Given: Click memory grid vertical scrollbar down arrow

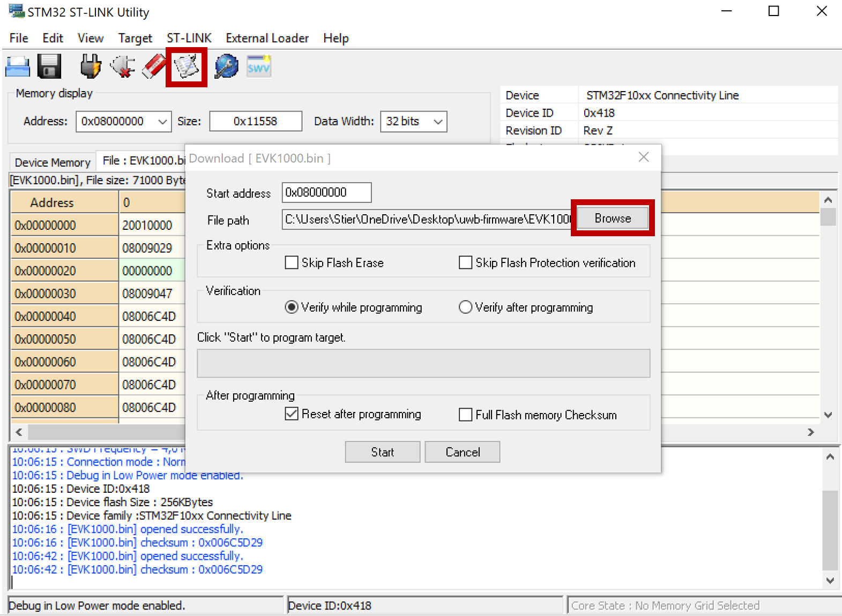Looking at the screenshot, I should click(x=828, y=415).
